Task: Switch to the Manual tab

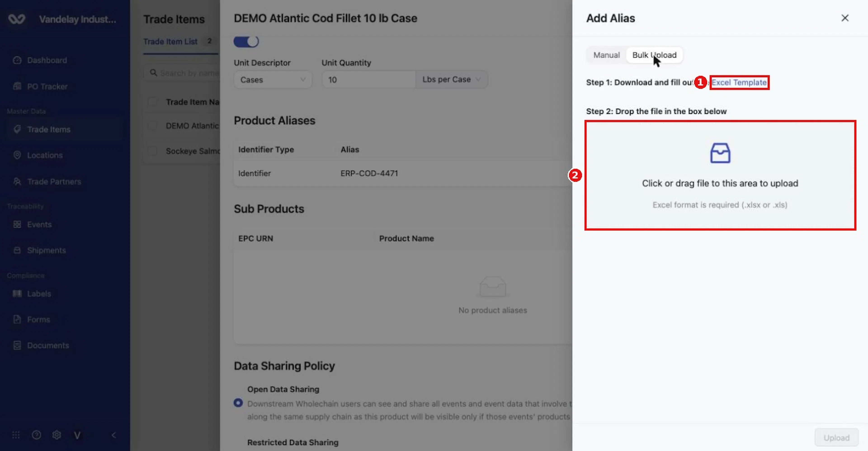Action: pyautogui.click(x=606, y=55)
